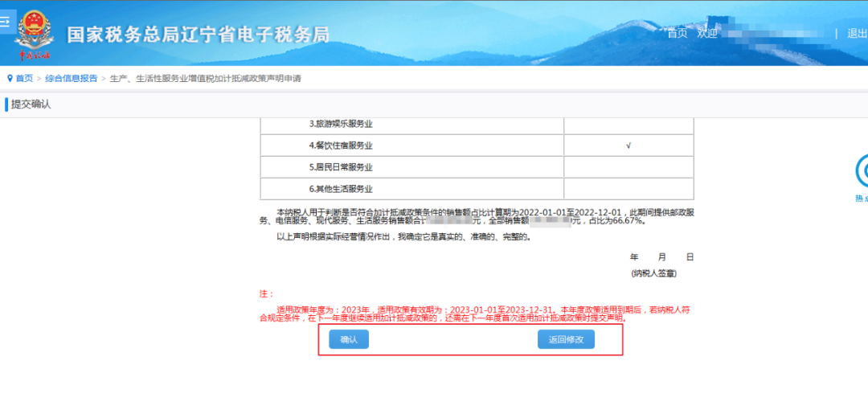Click the 纳税人签章 signature label
This screenshot has height=402, width=868.
click(x=653, y=273)
